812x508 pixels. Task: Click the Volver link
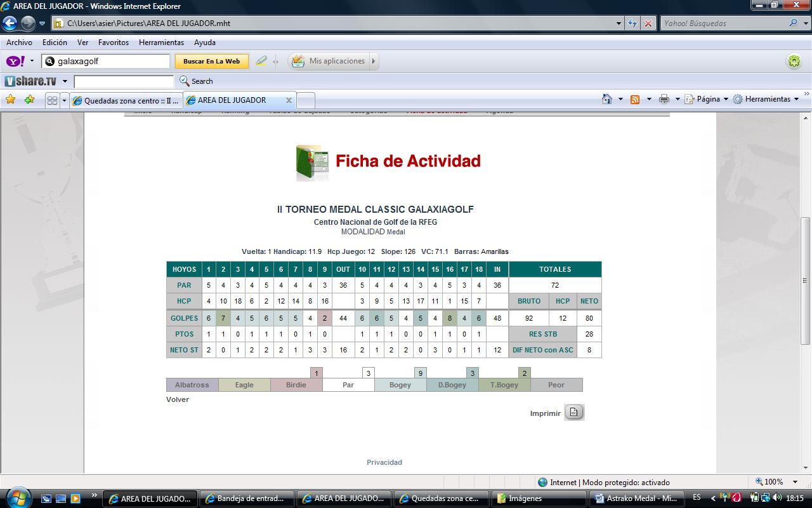click(x=178, y=399)
